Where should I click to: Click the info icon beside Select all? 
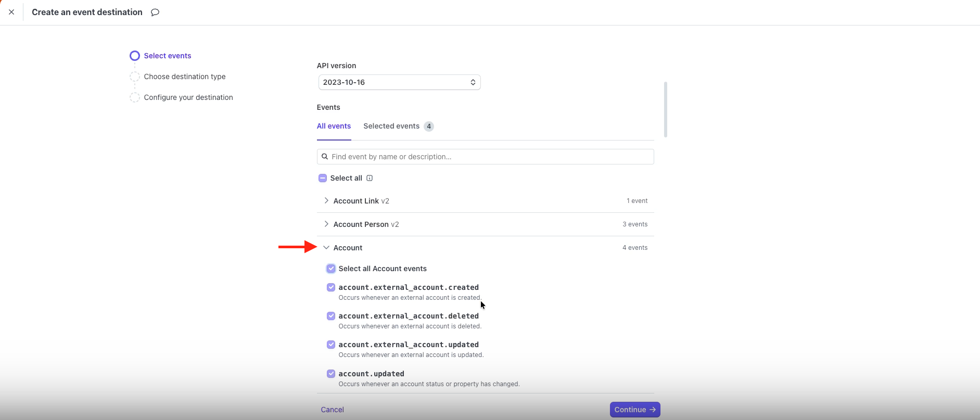coord(370,178)
